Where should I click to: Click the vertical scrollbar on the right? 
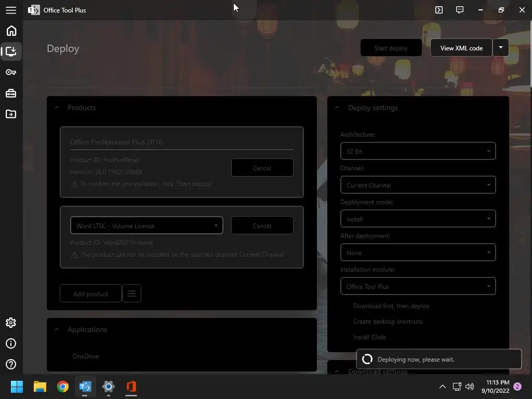point(530,54)
